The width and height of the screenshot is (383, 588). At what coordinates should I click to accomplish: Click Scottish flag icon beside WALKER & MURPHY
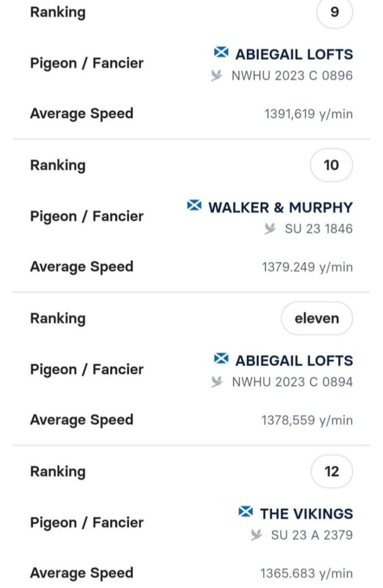pos(194,206)
